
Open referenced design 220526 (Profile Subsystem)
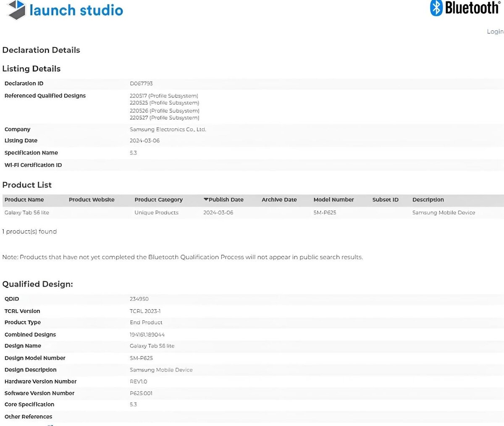click(x=164, y=111)
